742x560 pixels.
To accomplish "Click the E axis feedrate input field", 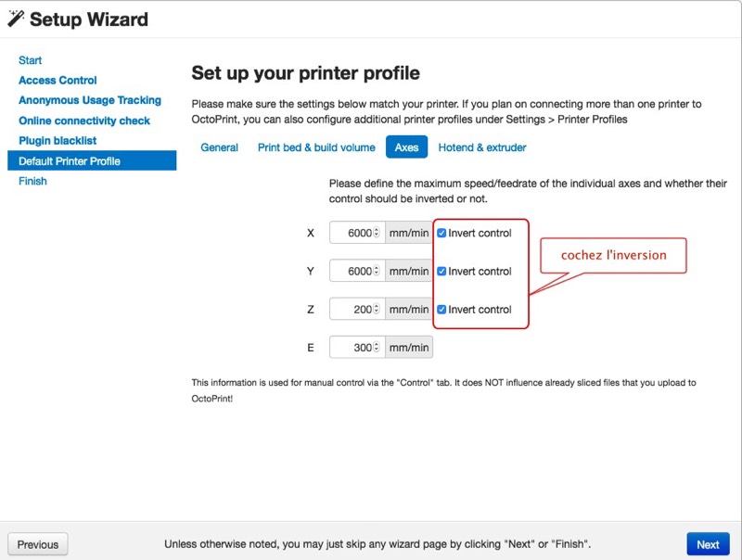I will tap(352, 348).
